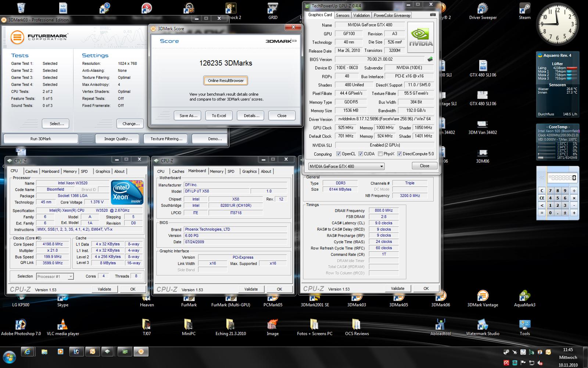Launch the PCMark05 shortcut

273,301
